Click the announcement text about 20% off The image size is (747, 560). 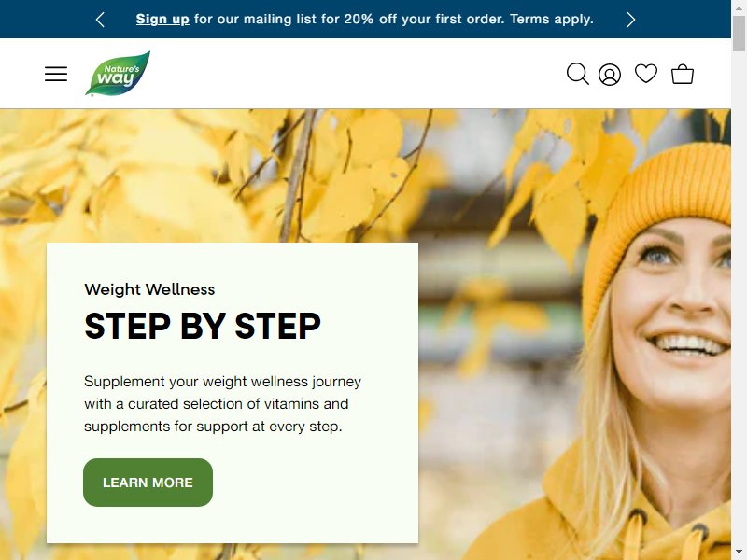coord(364,19)
